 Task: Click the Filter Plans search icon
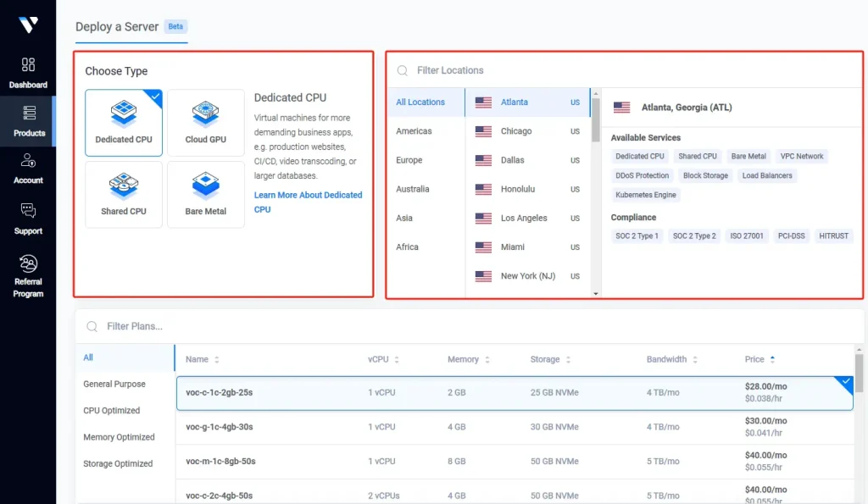[x=92, y=326]
